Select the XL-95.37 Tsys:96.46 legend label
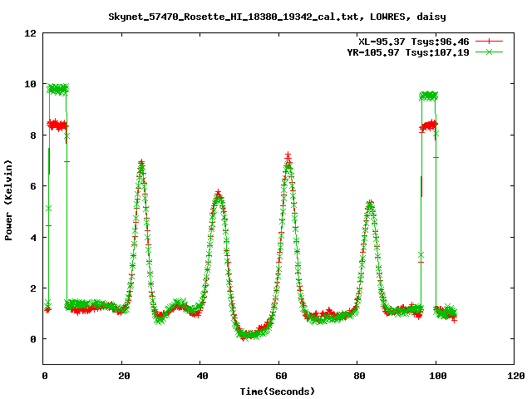The height and width of the screenshot is (399, 532). (414, 42)
